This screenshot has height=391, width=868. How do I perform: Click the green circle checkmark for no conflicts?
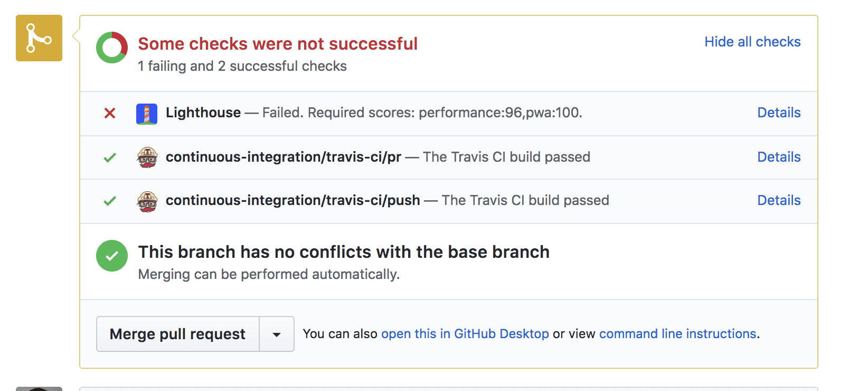pos(111,256)
